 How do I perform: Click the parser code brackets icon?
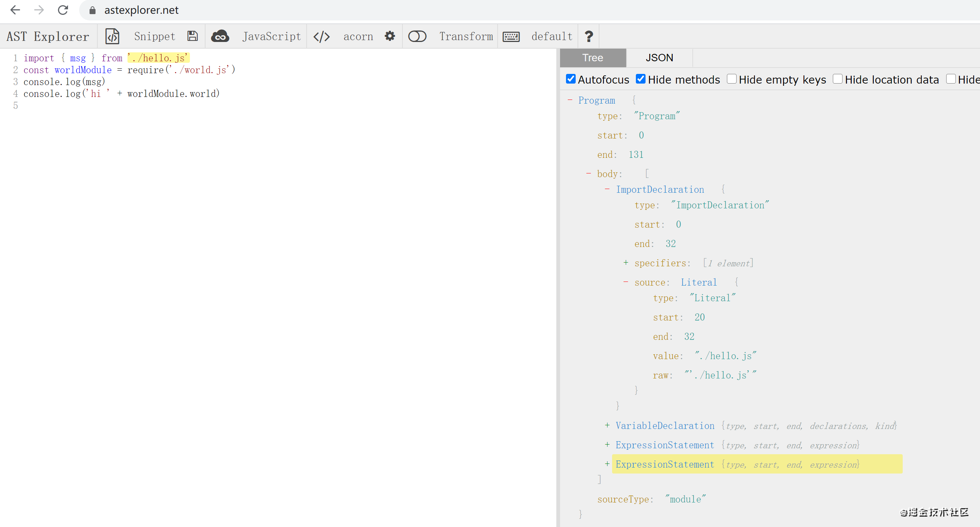pyautogui.click(x=321, y=36)
